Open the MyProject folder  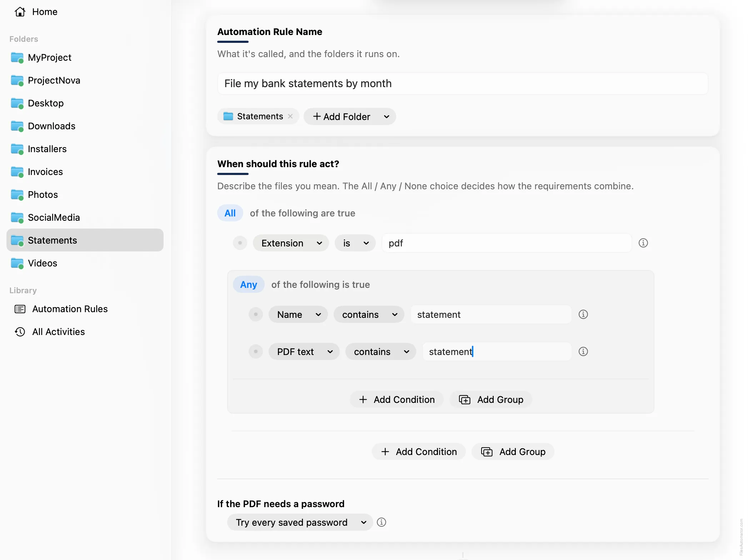(85, 57)
